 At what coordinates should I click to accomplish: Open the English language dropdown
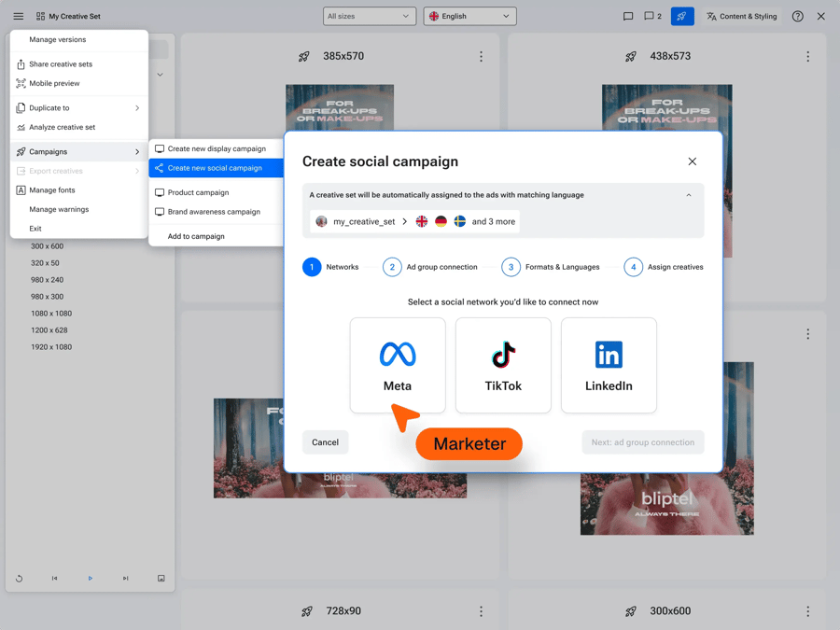click(469, 16)
